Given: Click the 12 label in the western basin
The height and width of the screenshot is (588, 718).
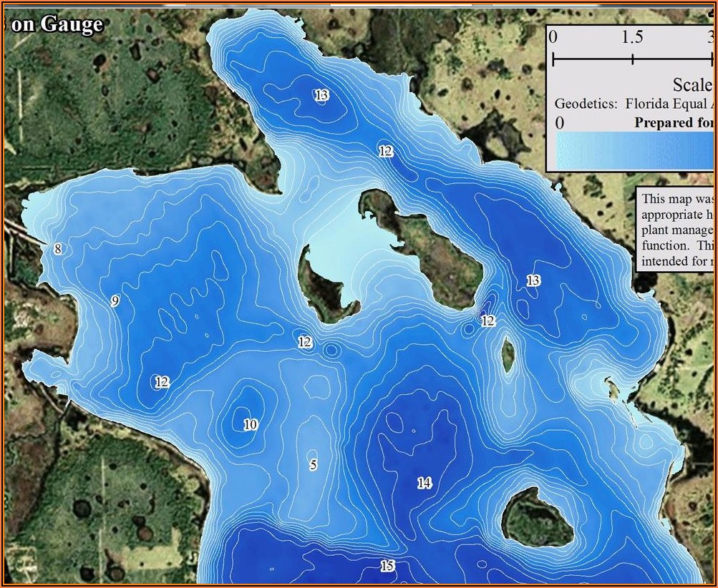Looking at the screenshot, I should (162, 382).
